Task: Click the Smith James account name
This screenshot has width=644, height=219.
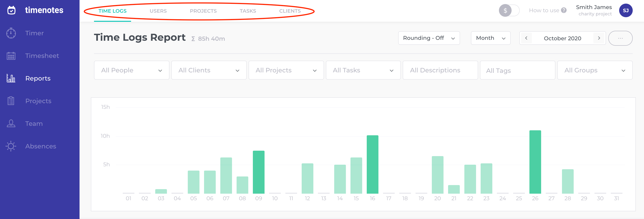Action: [594, 7]
